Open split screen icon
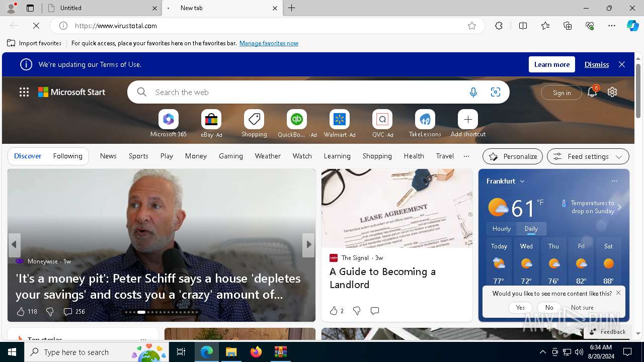Viewport: 644px width, 362px height. click(x=523, y=26)
